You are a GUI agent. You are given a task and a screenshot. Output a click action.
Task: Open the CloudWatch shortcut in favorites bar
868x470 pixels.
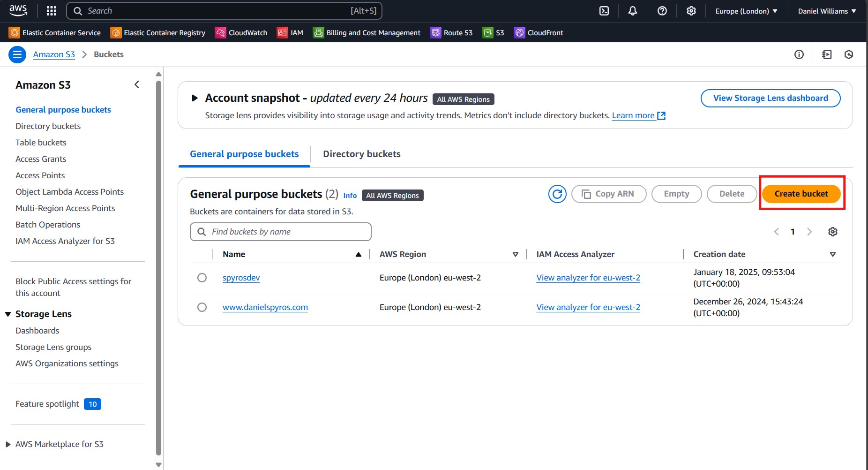tap(241, 33)
